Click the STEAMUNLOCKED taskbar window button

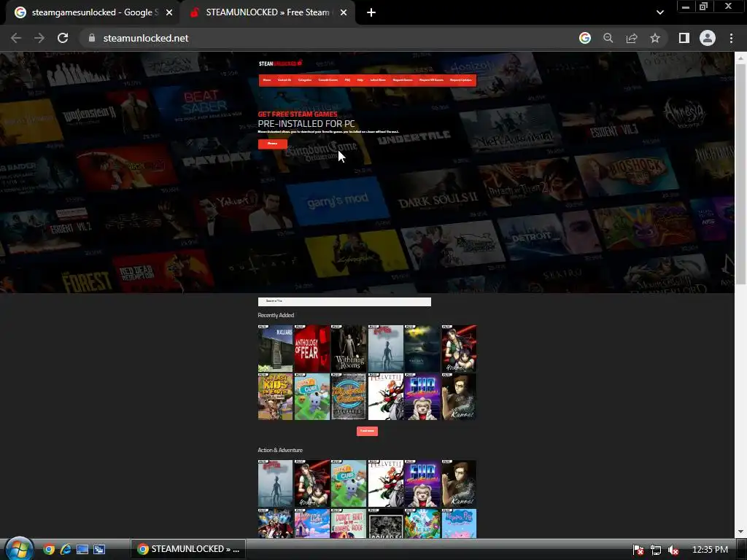point(188,549)
